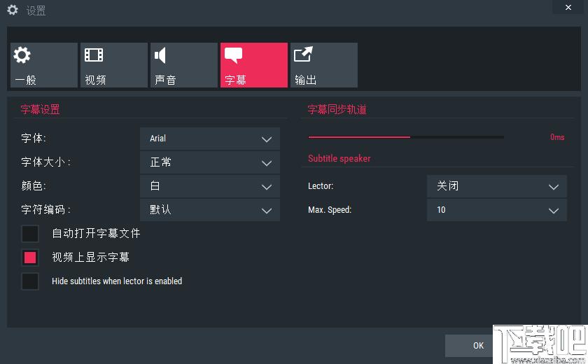
Task: Close the 设置 dialog window
Action: point(568,7)
